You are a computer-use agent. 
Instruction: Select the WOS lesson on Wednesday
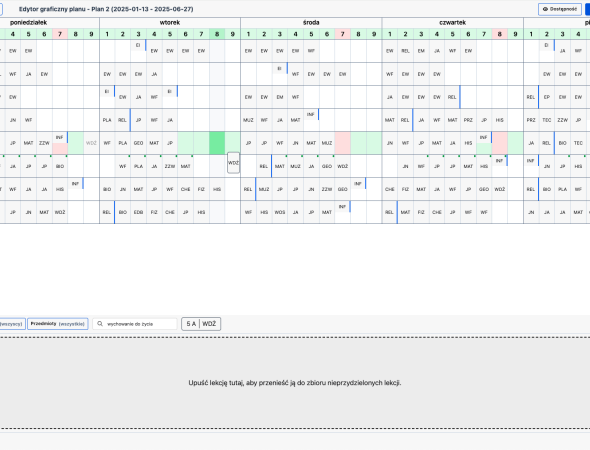pos(280,212)
